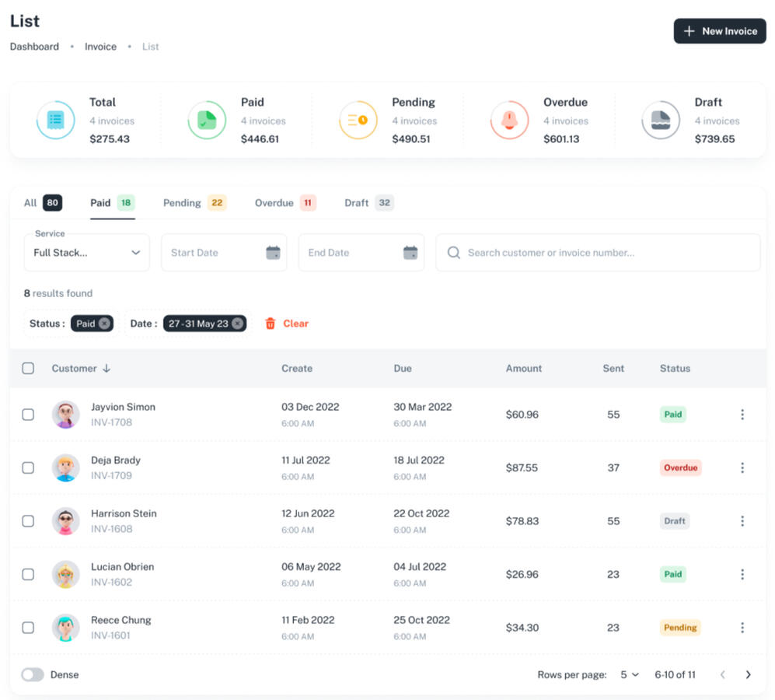Click the End Date calendar icon

(410, 253)
